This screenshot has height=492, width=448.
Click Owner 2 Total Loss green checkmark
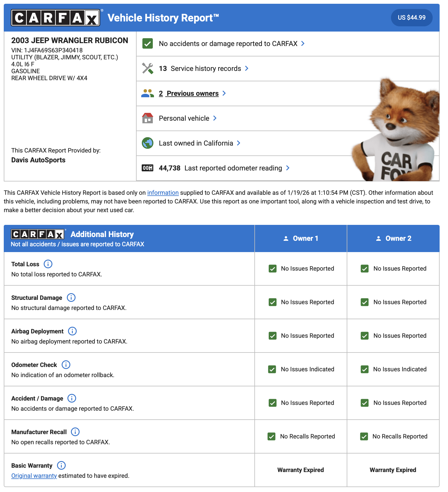coord(365,269)
